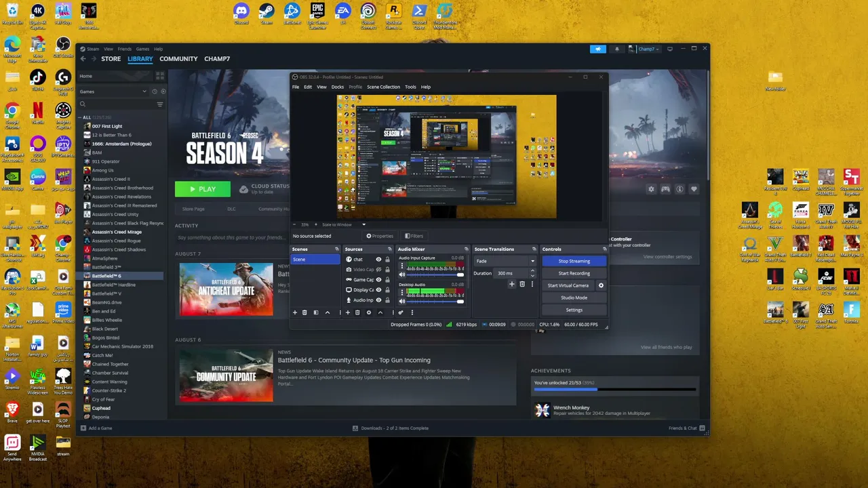Switch to the Steam STORE tab

pyautogui.click(x=111, y=59)
